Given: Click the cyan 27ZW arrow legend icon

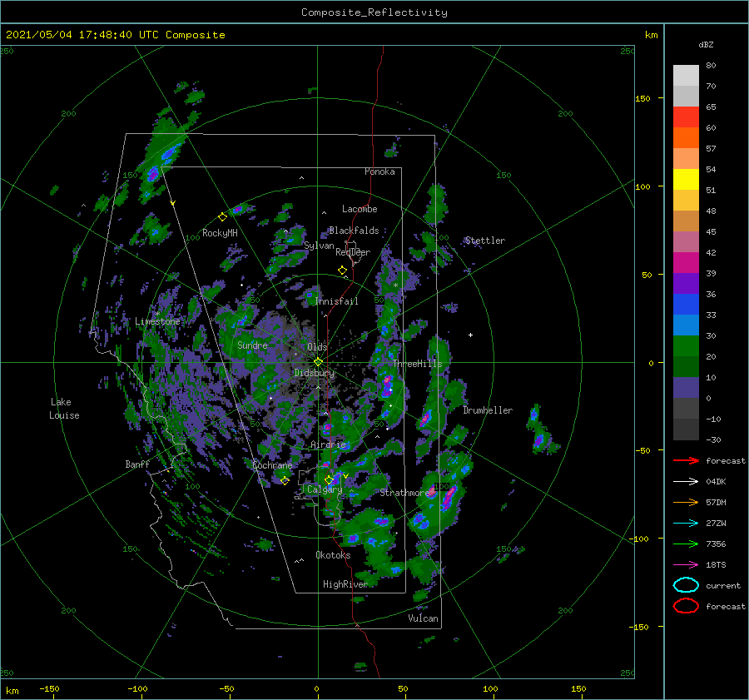Looking at the screenshot, I should tap(686, 524).
